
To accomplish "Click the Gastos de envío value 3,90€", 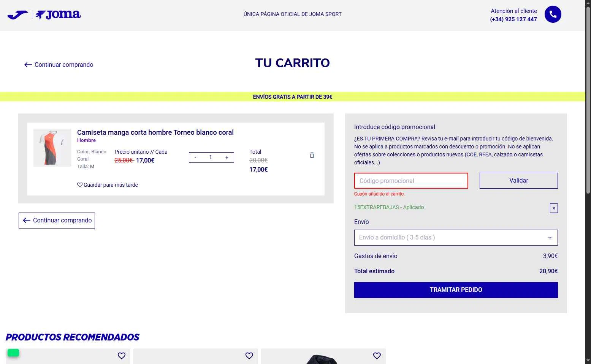I will [x=550, y=256].
